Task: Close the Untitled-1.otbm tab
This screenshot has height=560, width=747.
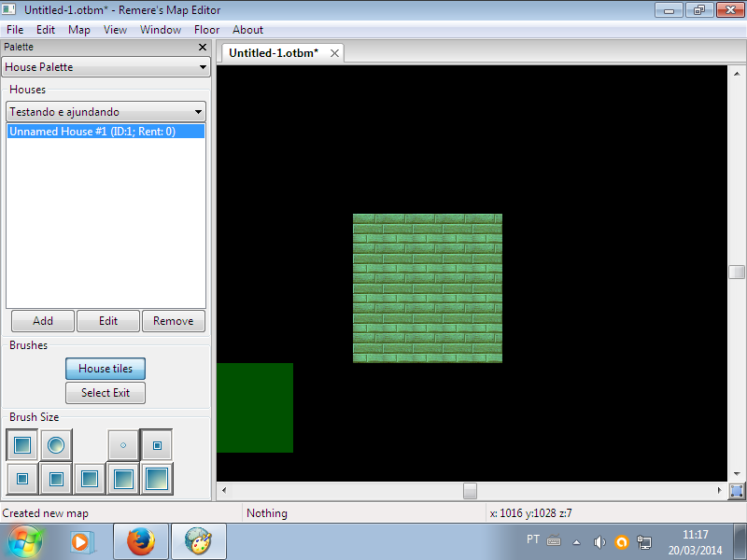Action: pyautogui.click(x=334, y=53)
